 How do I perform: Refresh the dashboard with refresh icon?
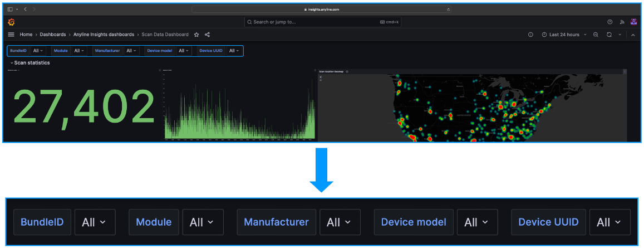[609, 35]
